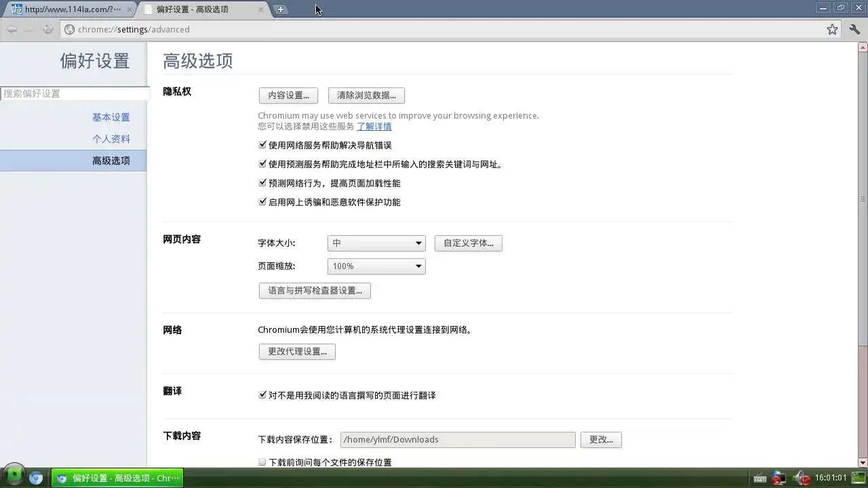868x488 pixels.
Task: Click the 114la tab favicon
Action: pyautogui.click(x=18, y=9)
